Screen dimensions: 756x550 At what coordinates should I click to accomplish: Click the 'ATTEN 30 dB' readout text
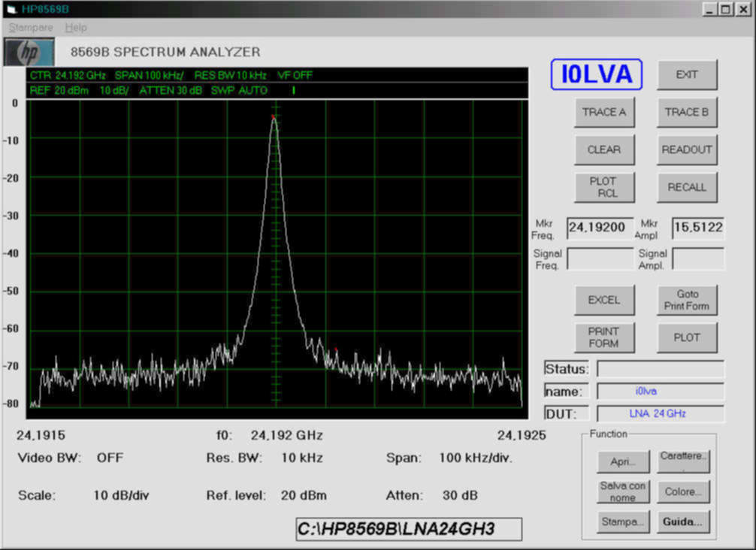[171, 91]
